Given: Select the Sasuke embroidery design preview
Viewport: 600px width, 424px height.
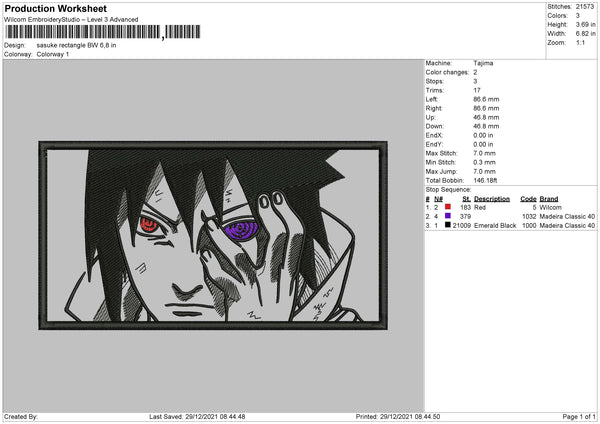Looking at the screenshot, I should point(213,235).
